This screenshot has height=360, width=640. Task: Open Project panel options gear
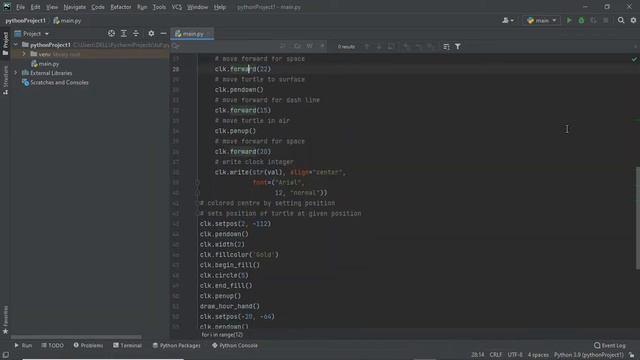[151, 33]
